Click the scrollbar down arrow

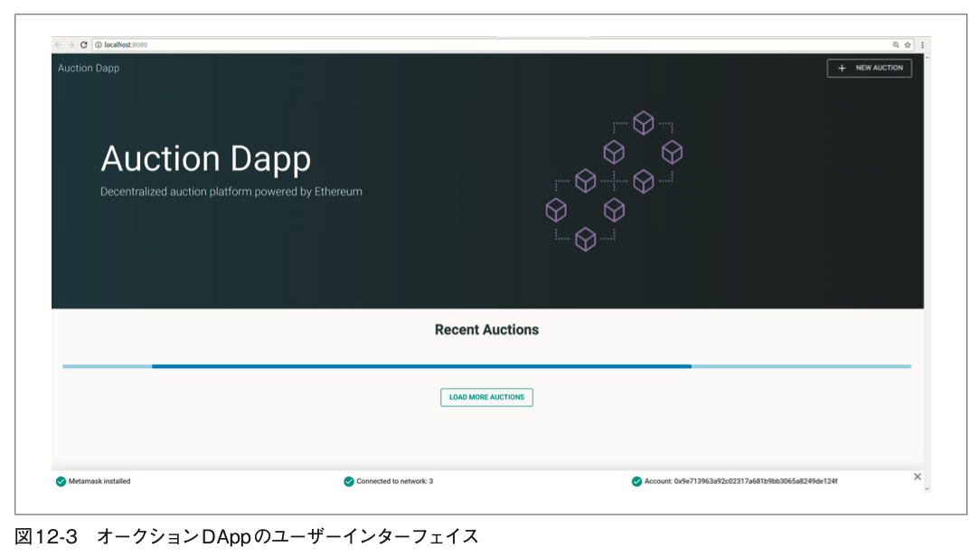pyautogui.click(x=927, y=489)
